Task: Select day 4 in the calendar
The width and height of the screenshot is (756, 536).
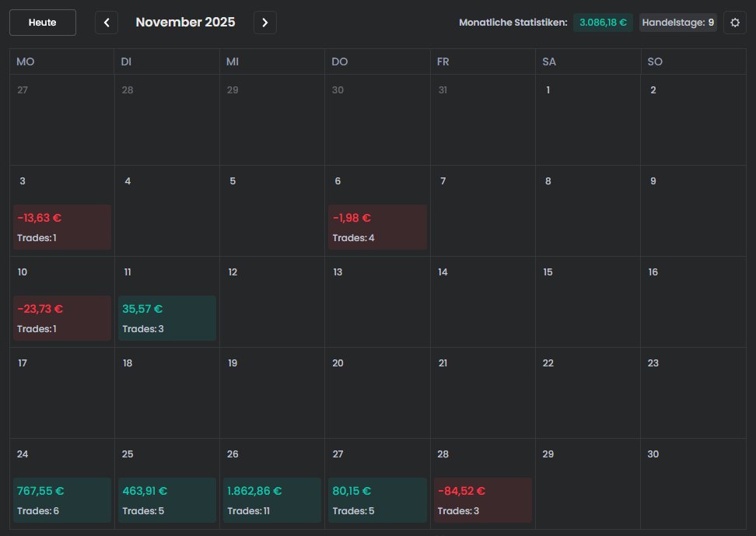Action: (x=167, y=211)
